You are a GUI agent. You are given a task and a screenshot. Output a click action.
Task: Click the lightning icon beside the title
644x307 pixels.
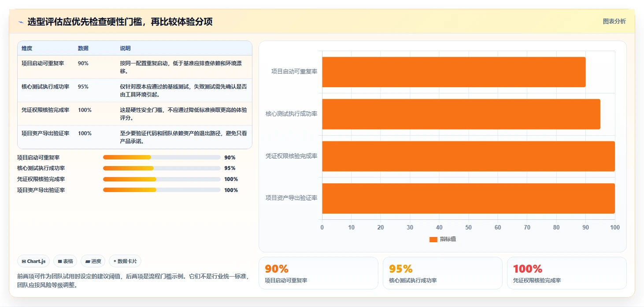[x=21, y=22]
